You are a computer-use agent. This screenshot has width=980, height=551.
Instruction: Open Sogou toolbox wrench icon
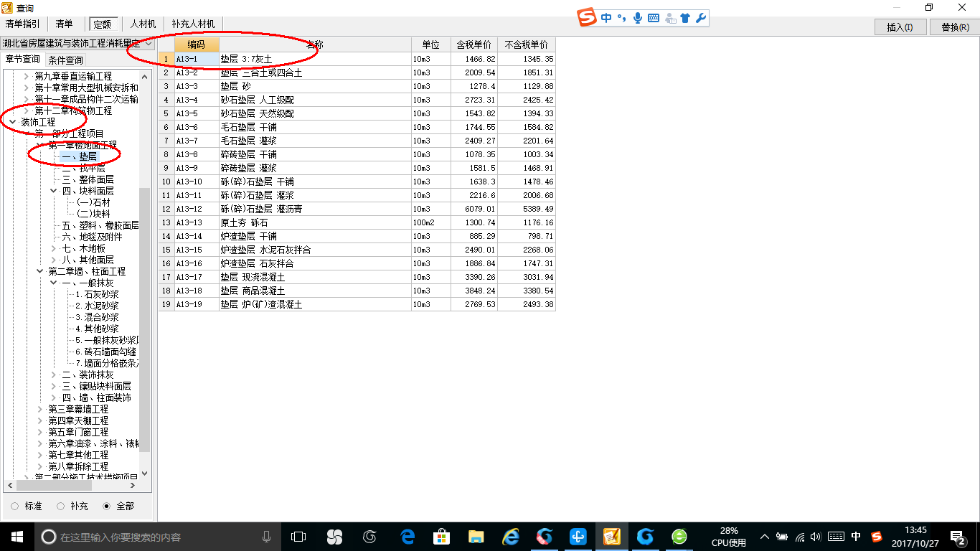click(701, 18)
